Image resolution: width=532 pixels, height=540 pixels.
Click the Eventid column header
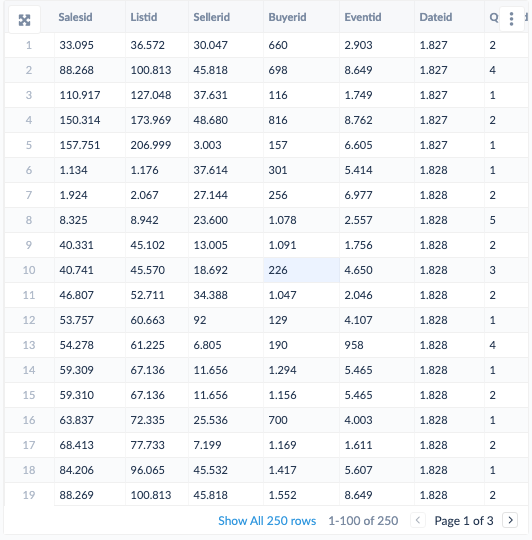pyautogui.click(x=363, y=17)
